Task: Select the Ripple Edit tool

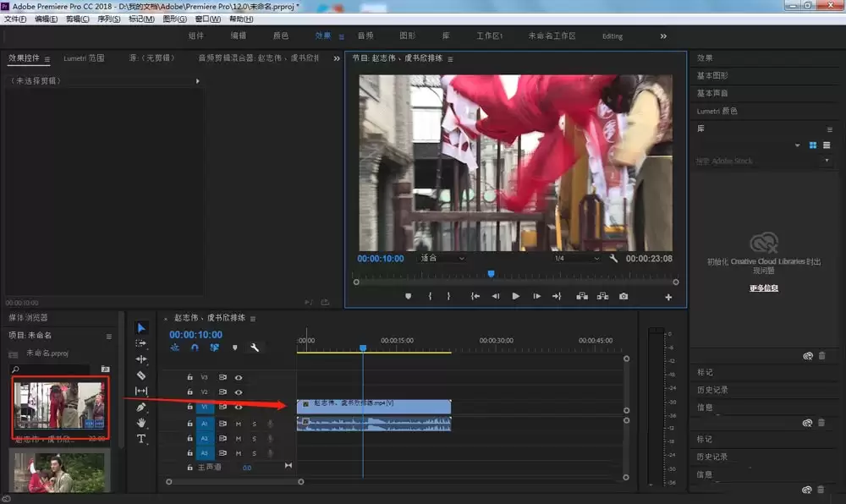Action: click(140, 359)
